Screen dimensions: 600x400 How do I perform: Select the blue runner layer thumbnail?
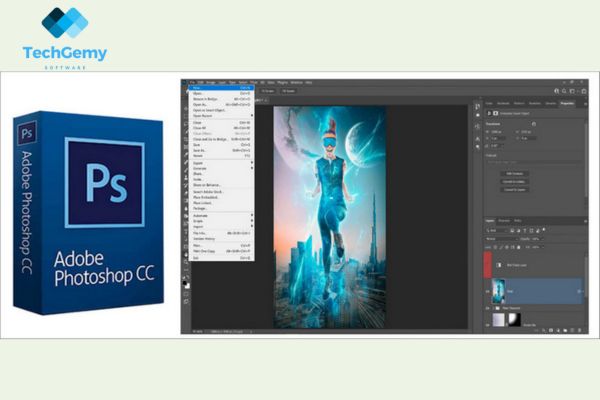point(498,291)
